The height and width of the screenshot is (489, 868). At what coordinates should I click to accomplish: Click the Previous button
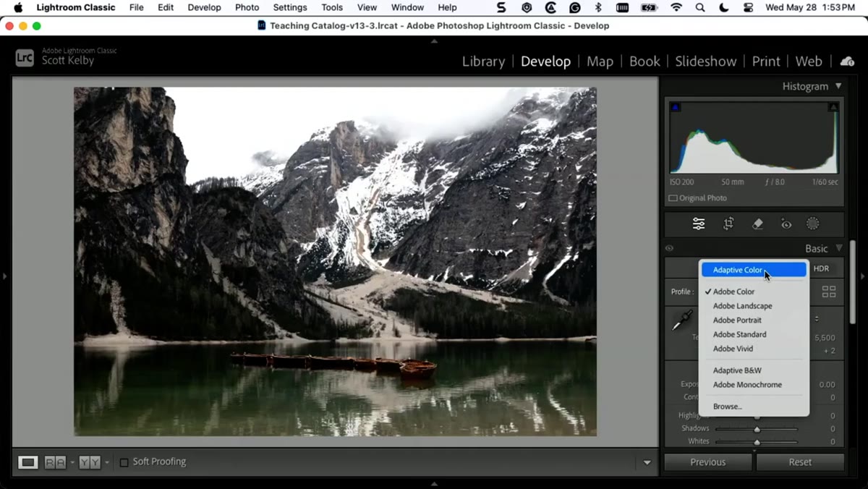(708, 462)
